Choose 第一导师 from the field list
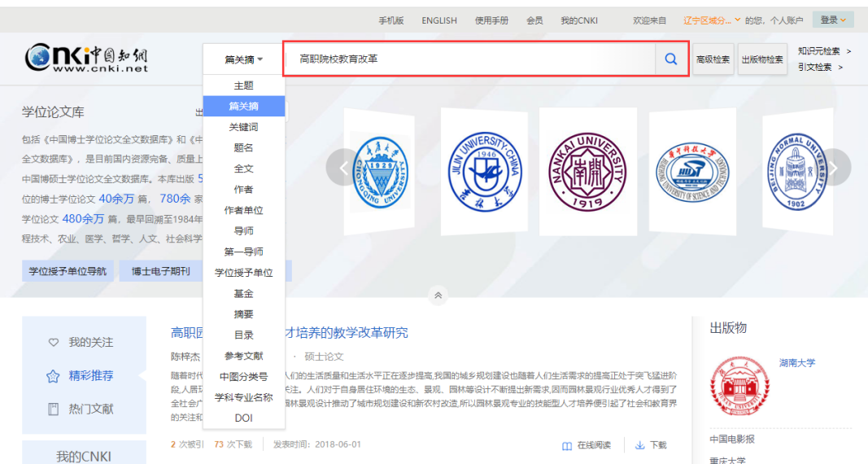 click(243, 252)
